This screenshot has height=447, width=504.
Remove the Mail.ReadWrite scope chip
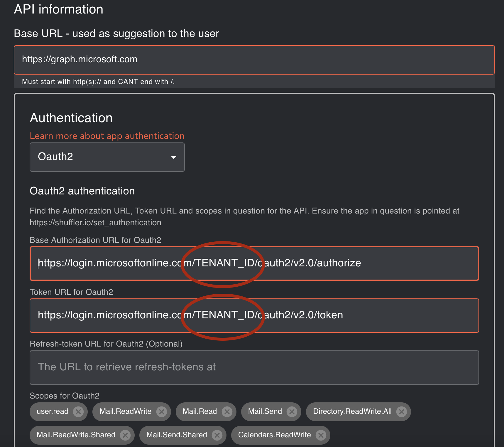click(x=161, y=412)
